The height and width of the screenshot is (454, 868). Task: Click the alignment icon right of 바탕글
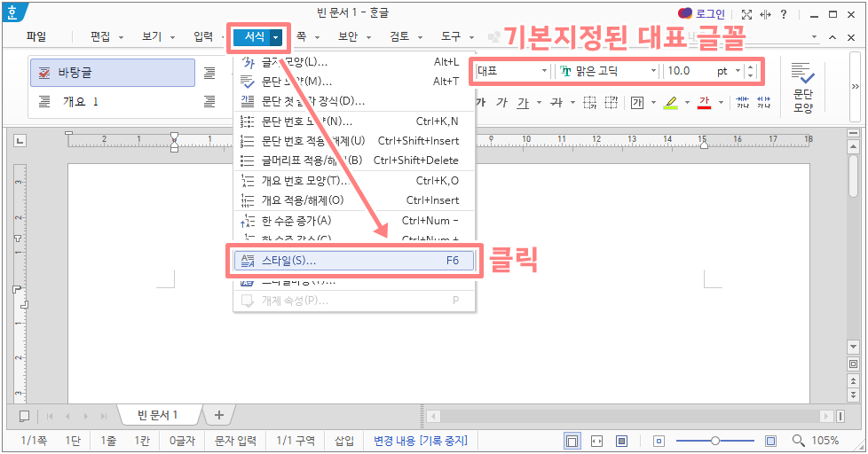[x=209, y=73]
